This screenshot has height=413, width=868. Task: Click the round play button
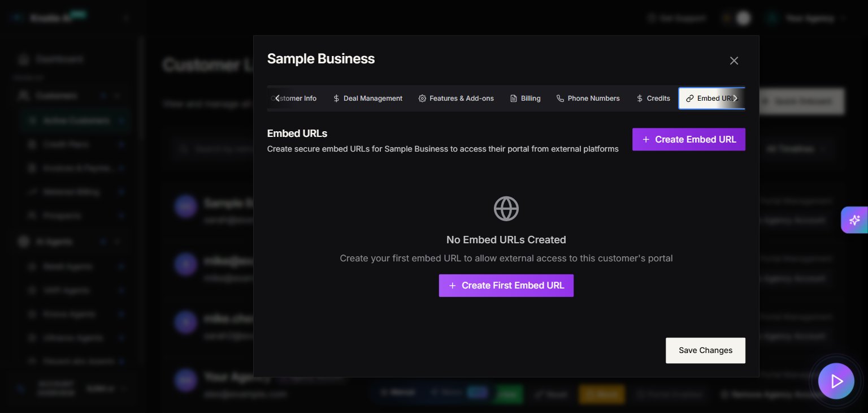point(836,381)
